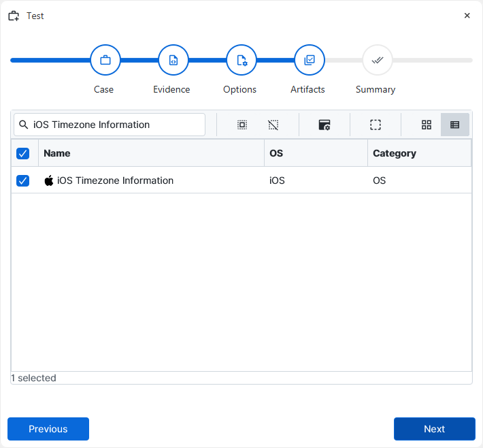The height and width of the screenshot is (448, 483).
Task: Select the Artifacts step circle
Action: 310,60
